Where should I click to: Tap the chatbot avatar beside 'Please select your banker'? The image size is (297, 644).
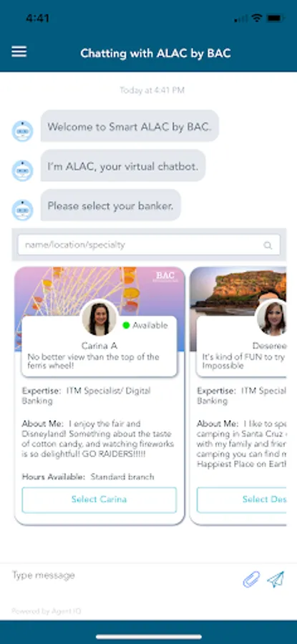(x=22, y=210)
